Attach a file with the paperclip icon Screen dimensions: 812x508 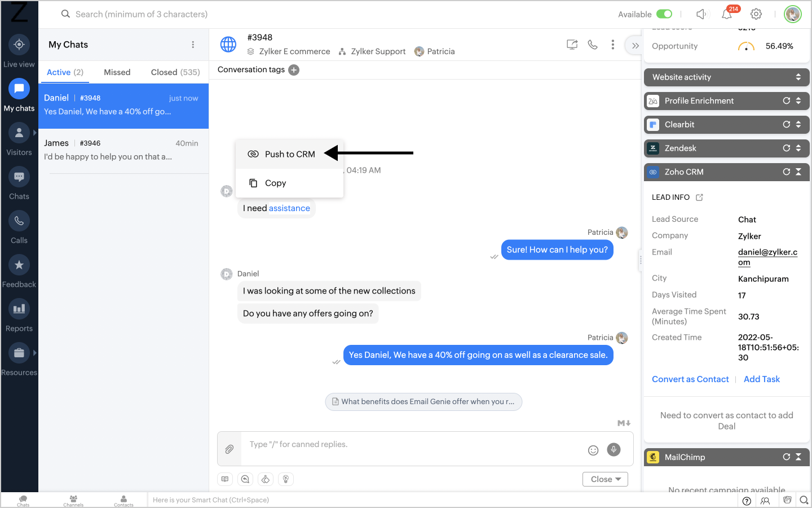230,449
